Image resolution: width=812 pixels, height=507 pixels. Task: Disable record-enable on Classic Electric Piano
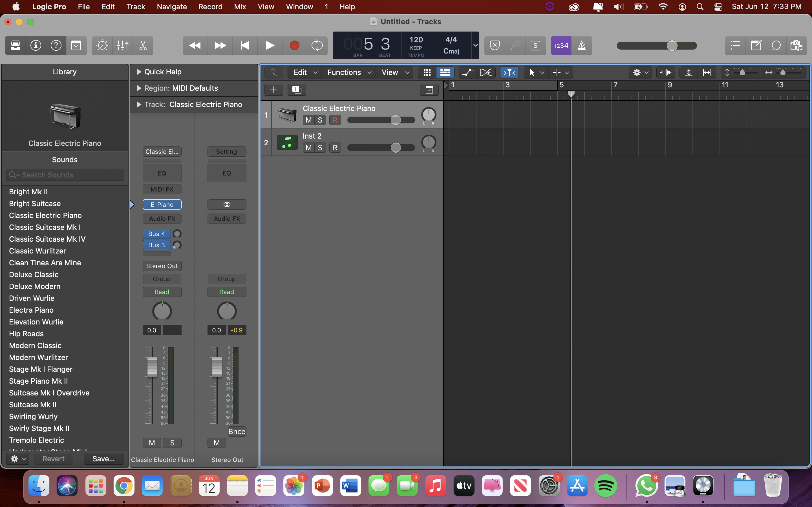(335, 120)
